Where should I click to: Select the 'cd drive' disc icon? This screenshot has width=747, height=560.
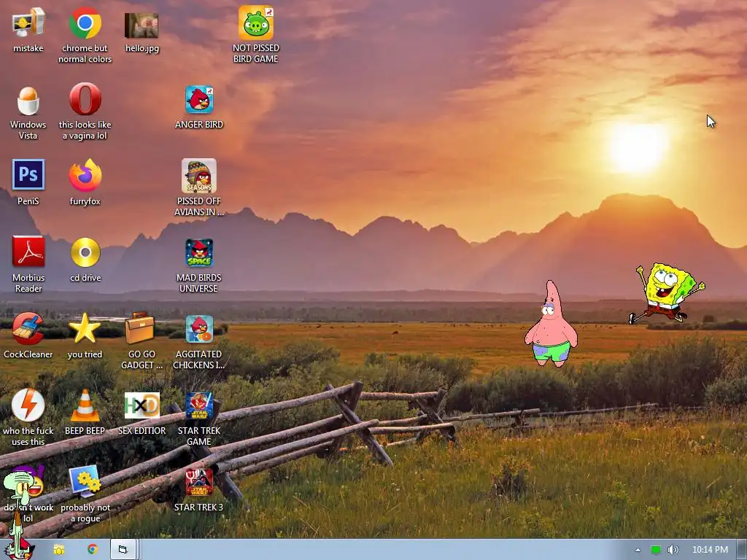point(85,252)
